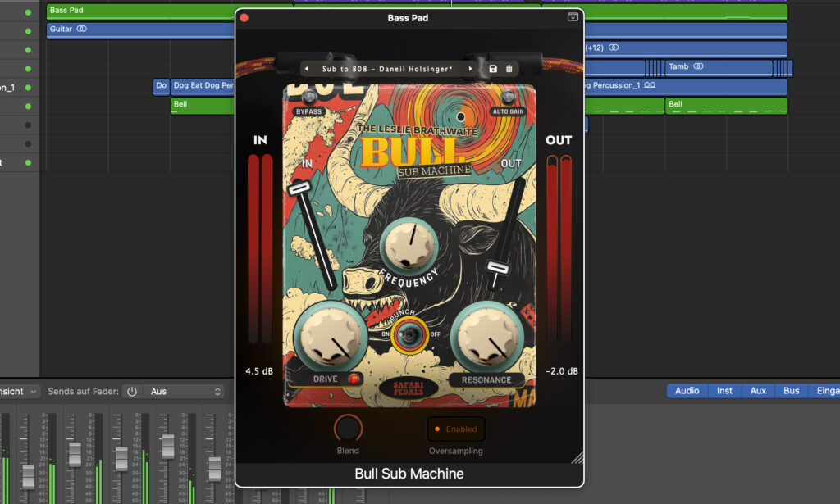Image resolution: width=840 pixels, height=504 pixels.
Task: Open the Sends auf Fader 'Aus' dropdown
Action: pos(185,392)
